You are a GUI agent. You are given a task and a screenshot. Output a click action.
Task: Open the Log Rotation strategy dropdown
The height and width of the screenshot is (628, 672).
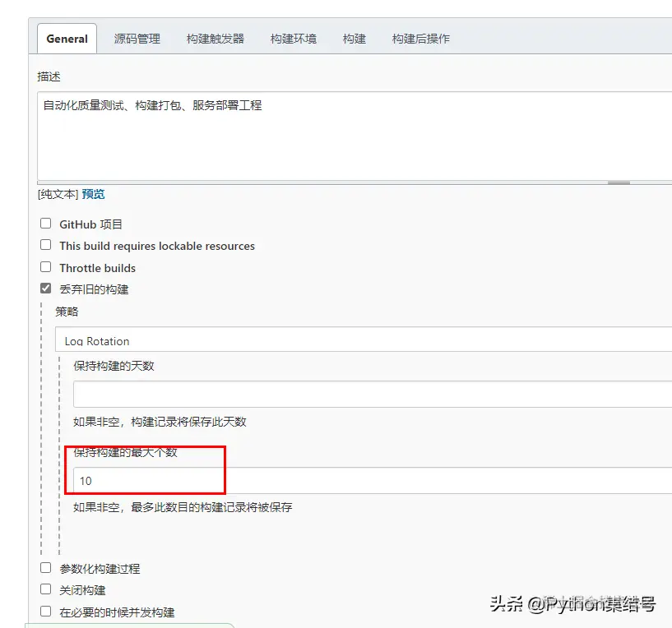pyautogui.click(x=329, y=340)
